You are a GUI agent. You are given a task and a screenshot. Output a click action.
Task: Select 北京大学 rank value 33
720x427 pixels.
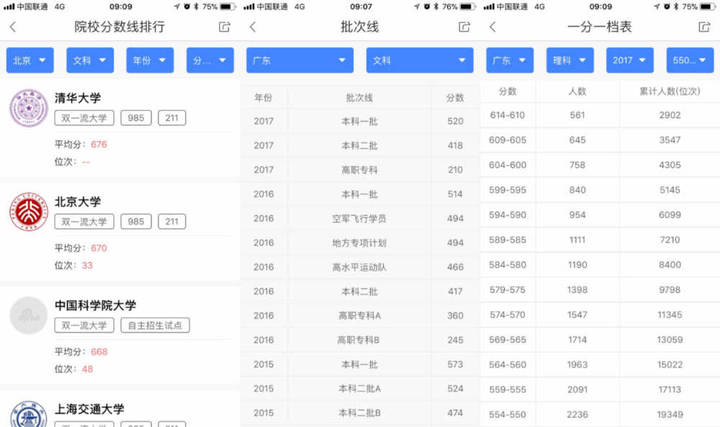tap(87, 265)
